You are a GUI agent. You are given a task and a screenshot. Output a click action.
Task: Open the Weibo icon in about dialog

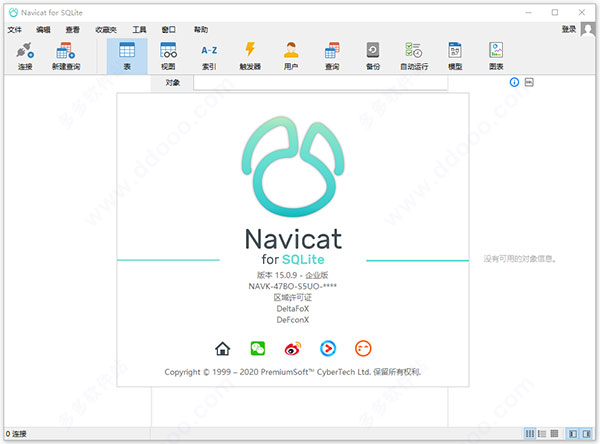[293, 349]
